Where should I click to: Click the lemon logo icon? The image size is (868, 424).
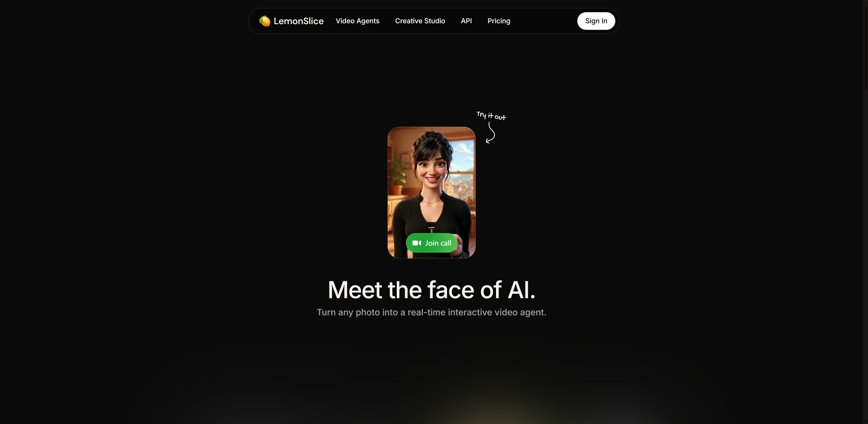coord(264,21)
